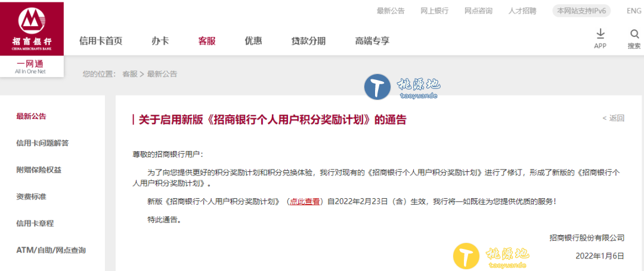Click the 点此查看 hyperlink
Screen dimensions: 644x271
[305, 202]
